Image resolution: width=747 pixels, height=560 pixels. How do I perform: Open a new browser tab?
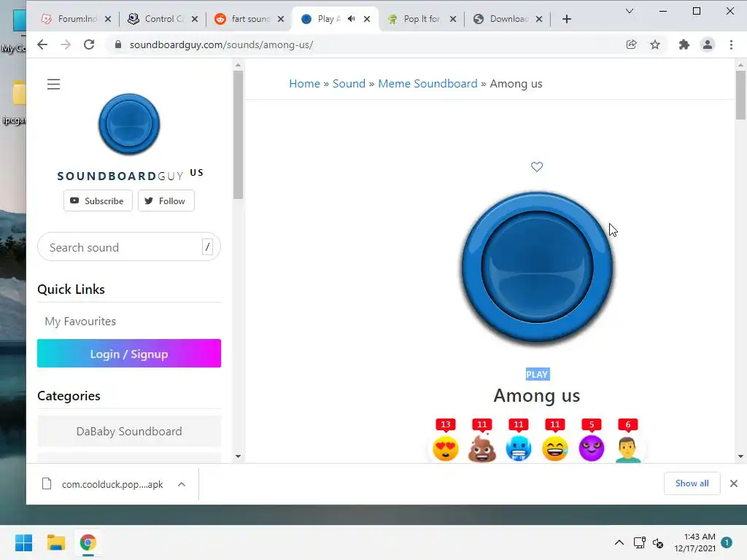point(566,19)
